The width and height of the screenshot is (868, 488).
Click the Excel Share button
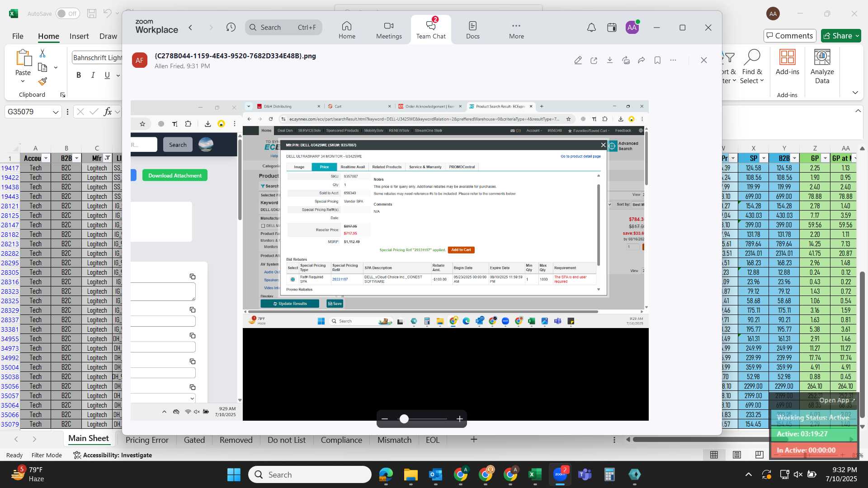(841, 36)
